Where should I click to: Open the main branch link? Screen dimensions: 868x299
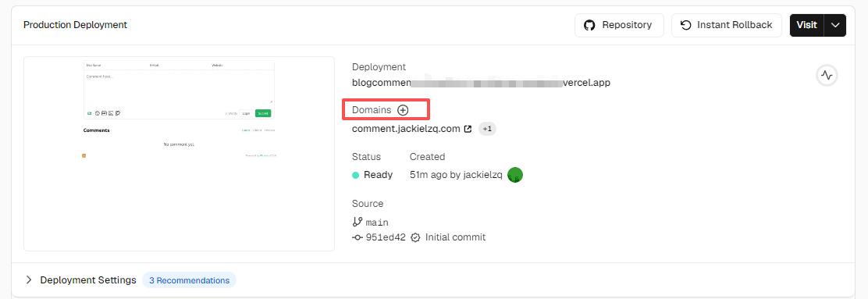377,222
